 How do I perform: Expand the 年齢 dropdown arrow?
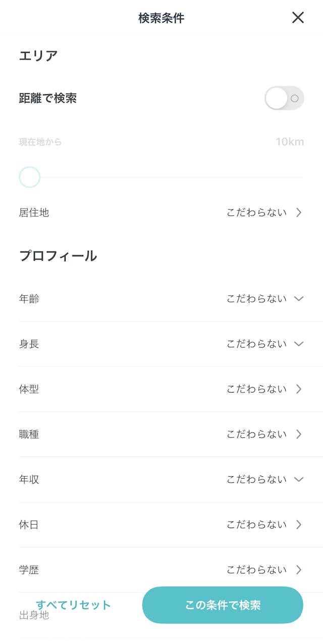pyautogui.click(x=299, y=299)
